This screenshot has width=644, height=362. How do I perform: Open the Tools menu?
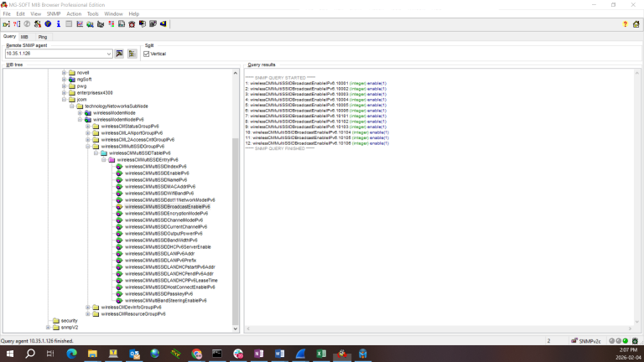pos(93,13)
